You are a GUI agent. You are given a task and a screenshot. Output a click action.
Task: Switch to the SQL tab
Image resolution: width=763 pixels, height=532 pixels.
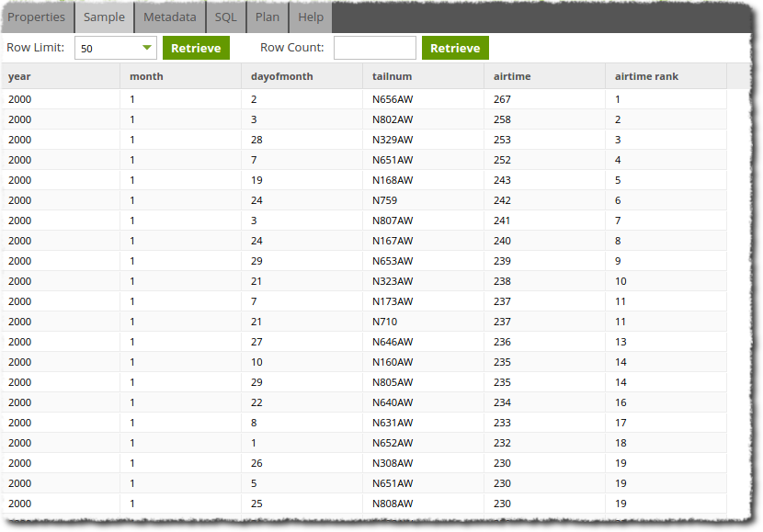coord(226,17)
